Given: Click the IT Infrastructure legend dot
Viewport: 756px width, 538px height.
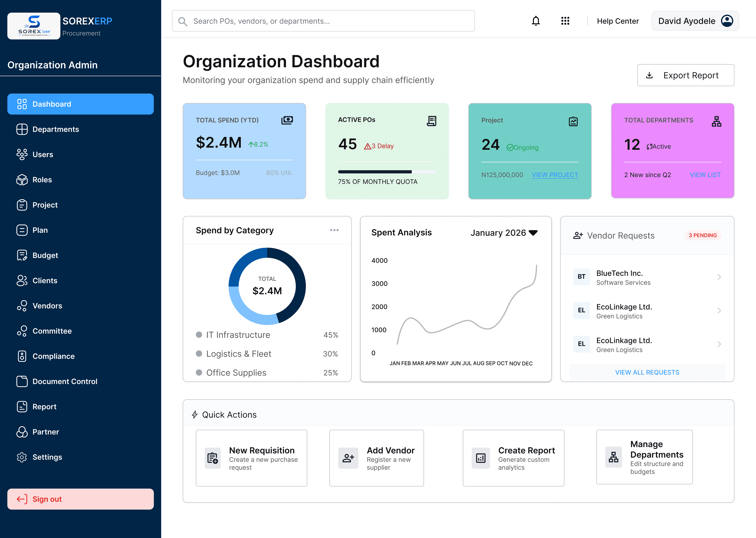Looking at the screenshot, I should pos(199,335).
